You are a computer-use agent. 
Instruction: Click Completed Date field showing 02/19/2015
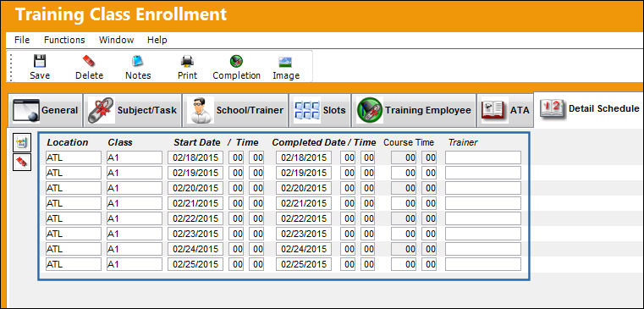304,173
